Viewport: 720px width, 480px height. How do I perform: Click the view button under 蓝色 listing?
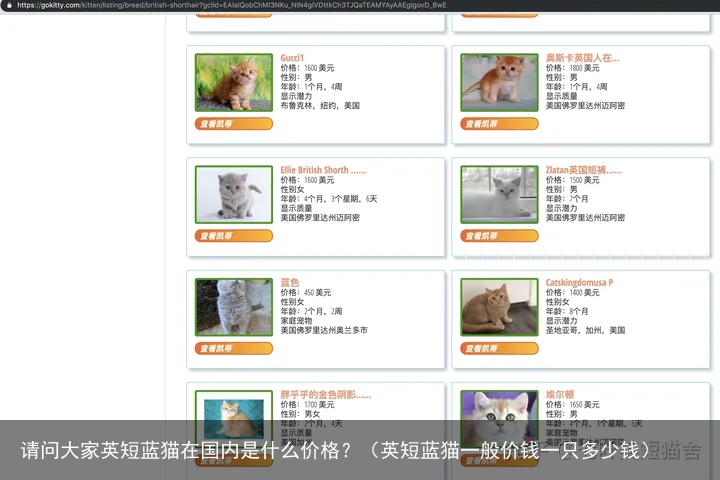click(234, 348)
